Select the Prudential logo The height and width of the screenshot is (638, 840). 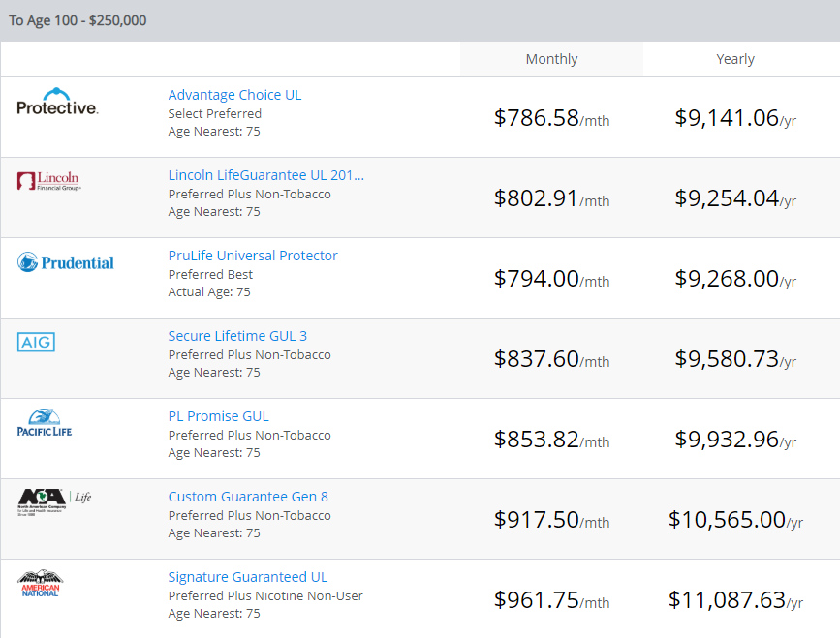tap(65, 262)
